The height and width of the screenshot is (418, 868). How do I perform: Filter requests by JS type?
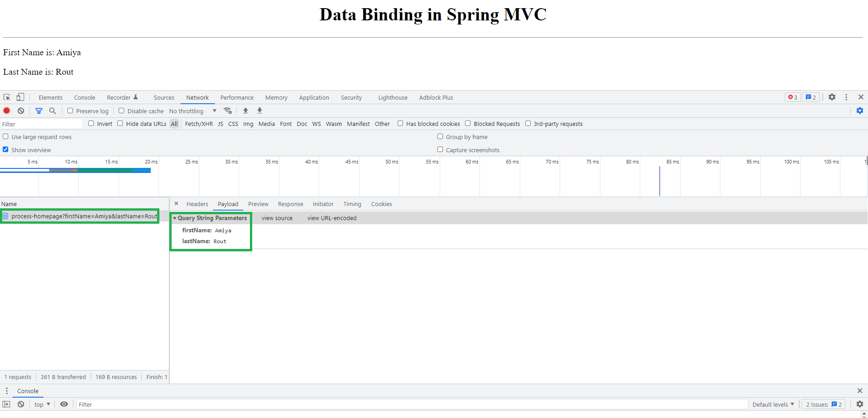[x=221, y=124]
